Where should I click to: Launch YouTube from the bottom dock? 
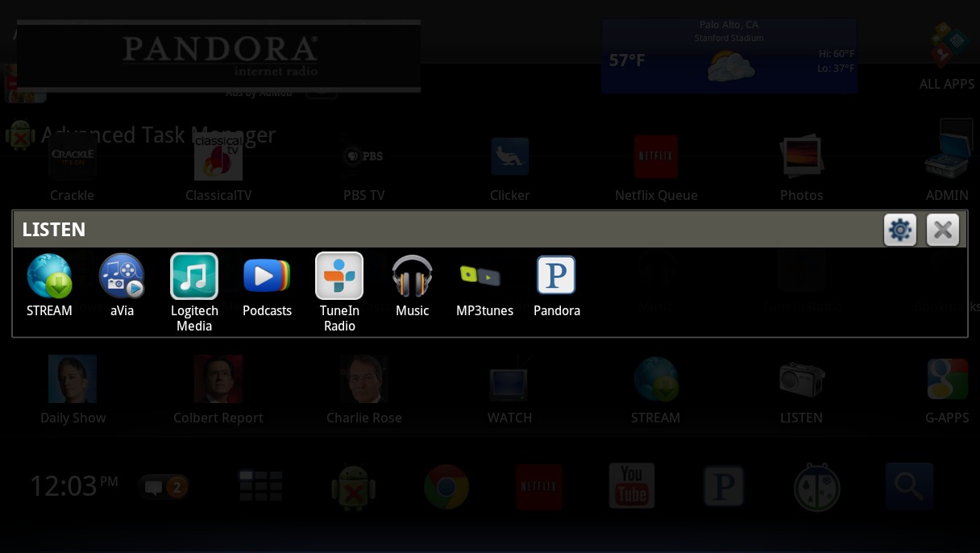click(631, 486)
